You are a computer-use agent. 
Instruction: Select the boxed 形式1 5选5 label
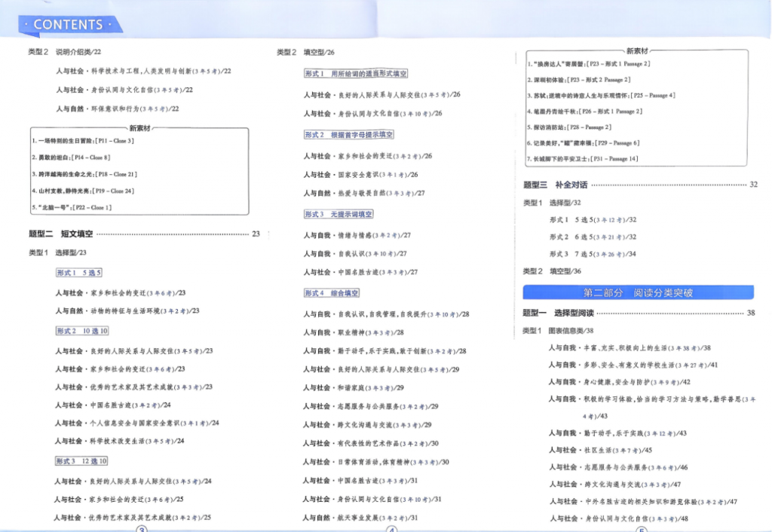point(78,273)
